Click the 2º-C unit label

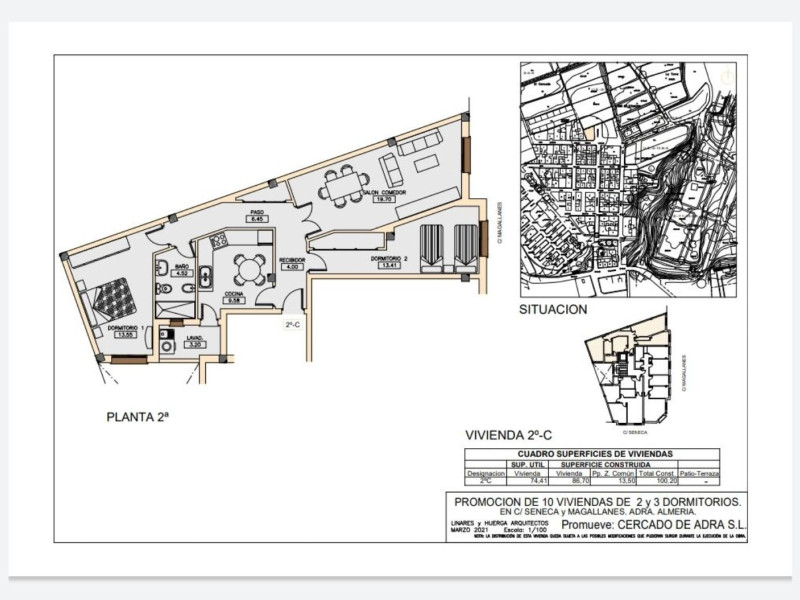[294, 325]
